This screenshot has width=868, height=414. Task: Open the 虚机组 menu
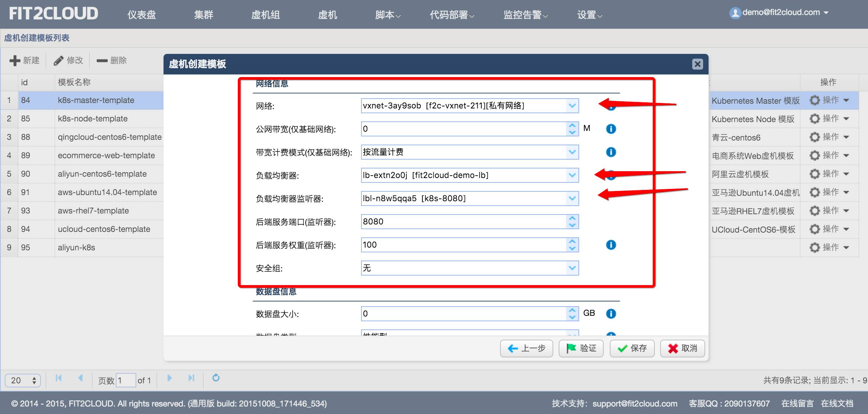coord(265,15)
